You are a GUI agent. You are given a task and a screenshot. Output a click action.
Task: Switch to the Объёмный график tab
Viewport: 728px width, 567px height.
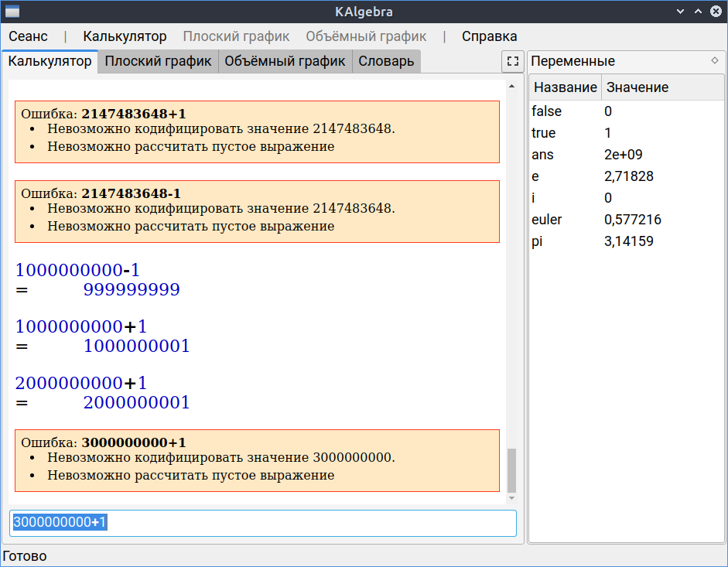tap(285, 61)
